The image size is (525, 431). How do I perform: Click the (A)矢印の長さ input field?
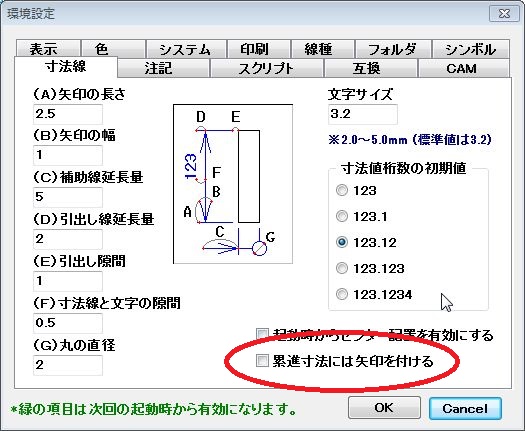click(68, 114)
